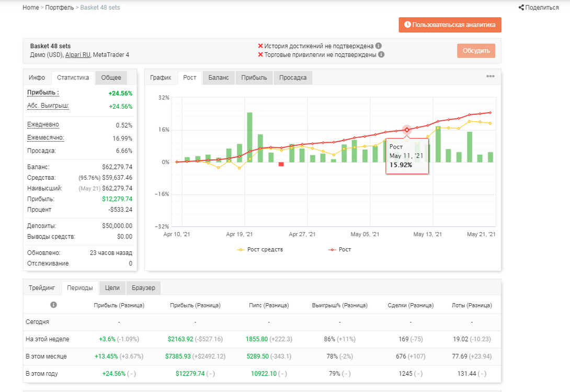Click Basket 48 sets breadcrumb text
Viewport: 570px width, 392px height.
(x=100, y=7)
